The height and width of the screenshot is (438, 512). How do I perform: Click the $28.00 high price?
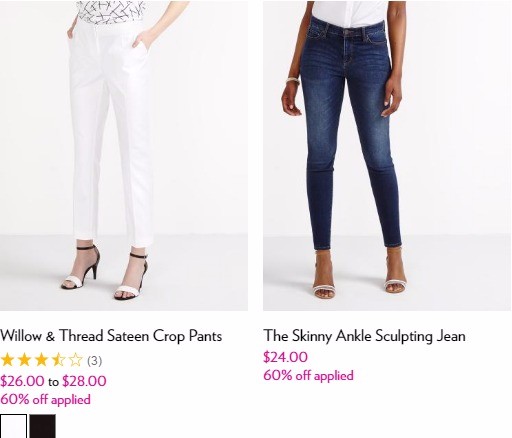click(84, 381)
